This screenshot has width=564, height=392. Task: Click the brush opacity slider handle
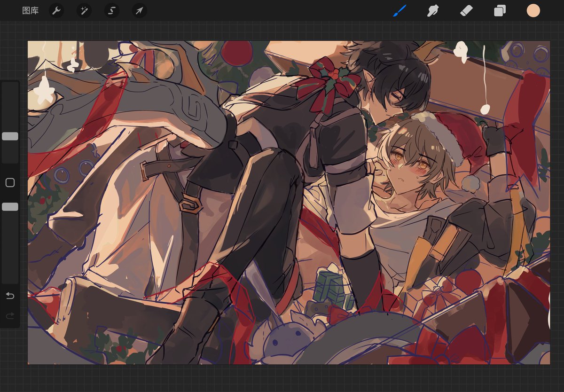tap(10, 207)
